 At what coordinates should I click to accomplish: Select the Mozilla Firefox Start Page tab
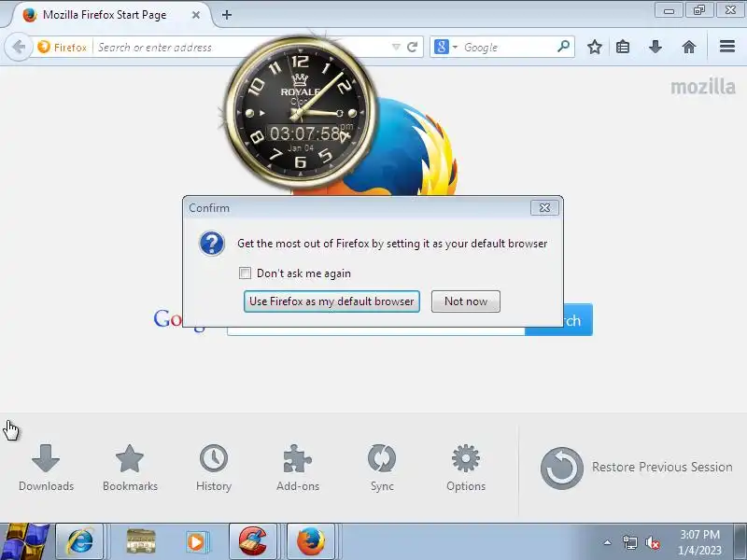(105, 15)
